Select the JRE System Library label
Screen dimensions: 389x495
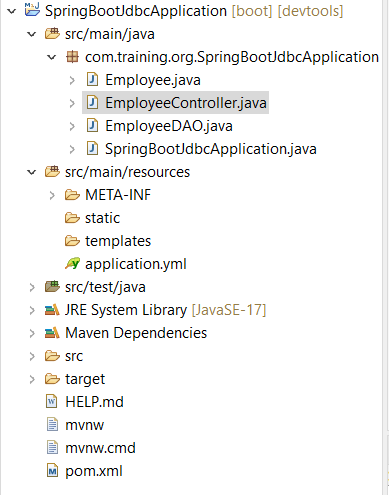[126, 310]
